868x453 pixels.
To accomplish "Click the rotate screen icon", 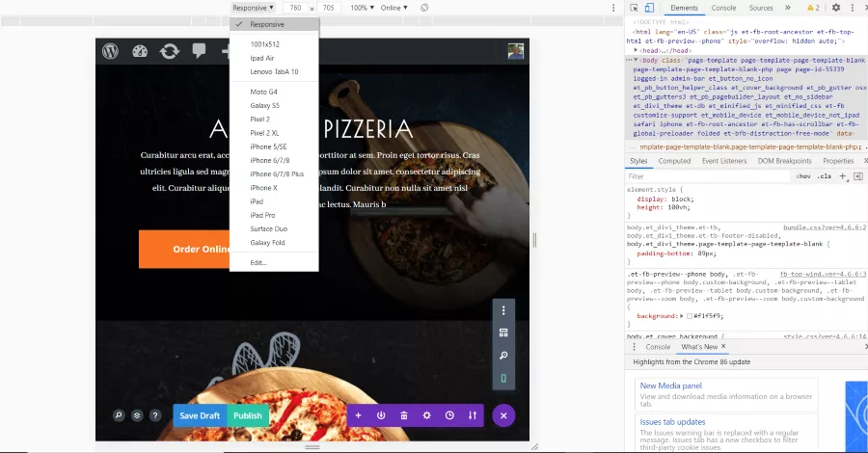I will tap(424, 8).
